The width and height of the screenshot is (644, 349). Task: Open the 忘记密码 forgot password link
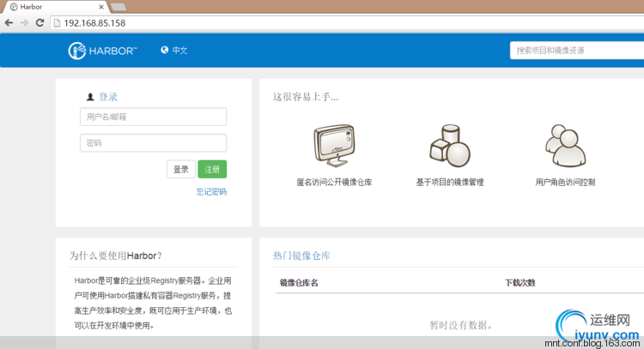[211, 192]
